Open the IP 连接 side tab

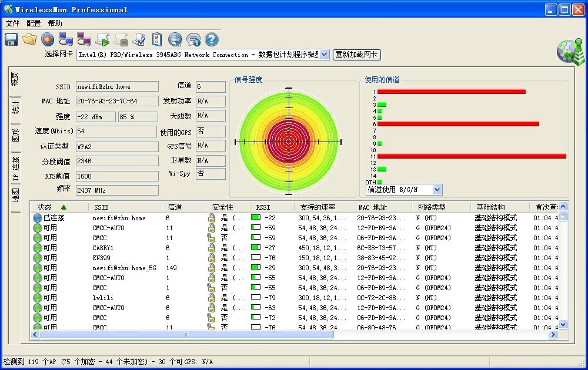(x=16, y=167)
